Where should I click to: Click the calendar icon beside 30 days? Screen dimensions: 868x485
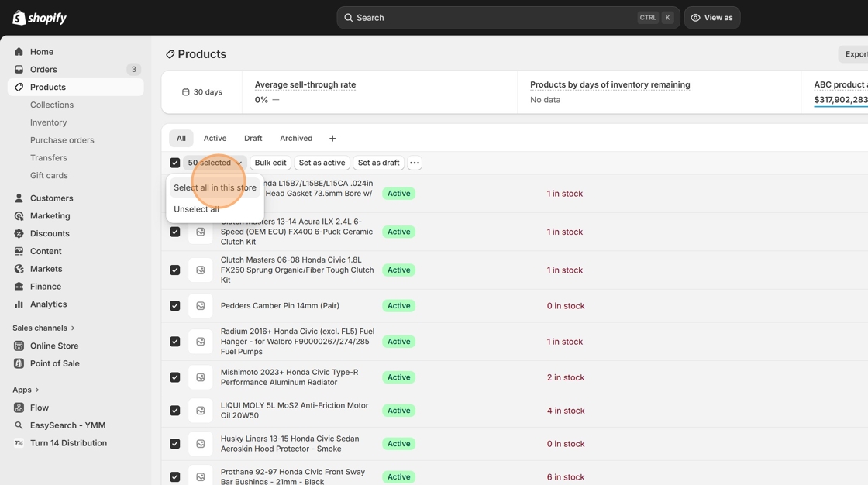[x=185, y=92]
